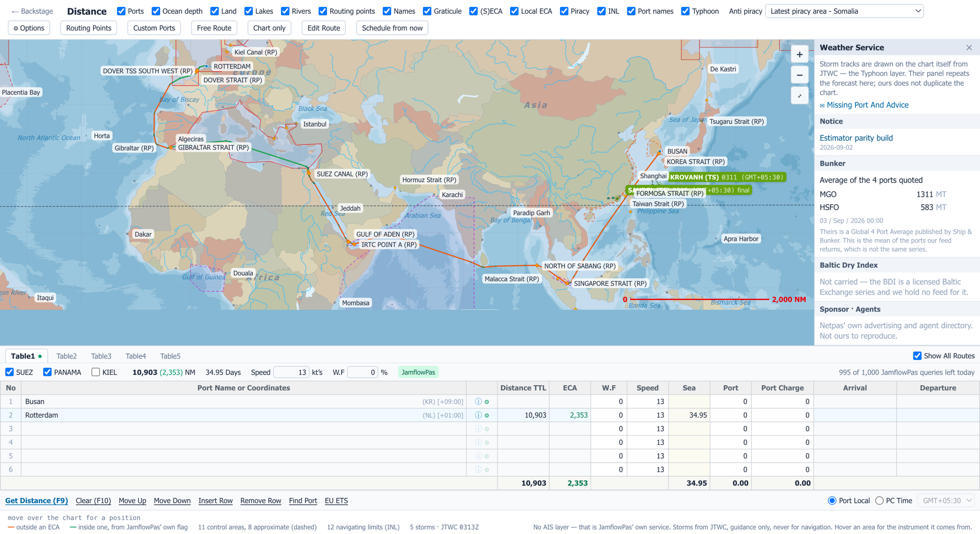Click Schedule from now button
The height and width of the screenshot is (534, 980).
coord(392,28)
